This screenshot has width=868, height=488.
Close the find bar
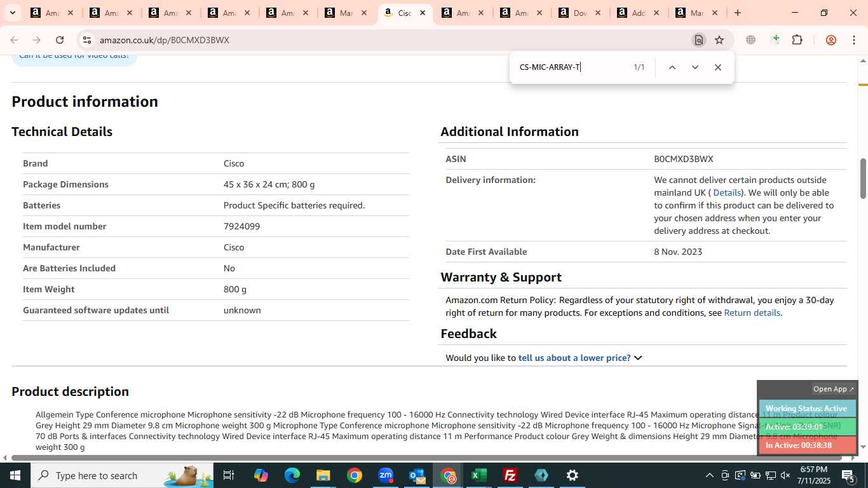tap(717, 67)
